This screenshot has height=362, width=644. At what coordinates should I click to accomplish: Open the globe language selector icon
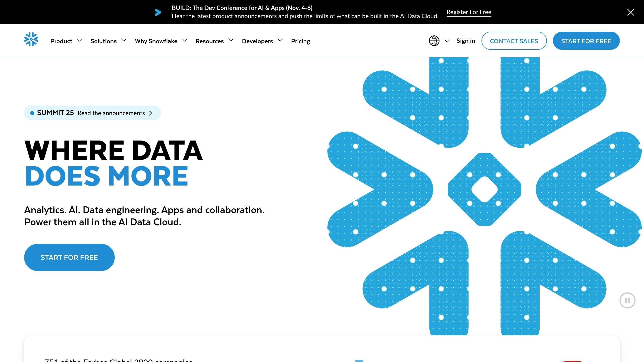coord(434,41)
